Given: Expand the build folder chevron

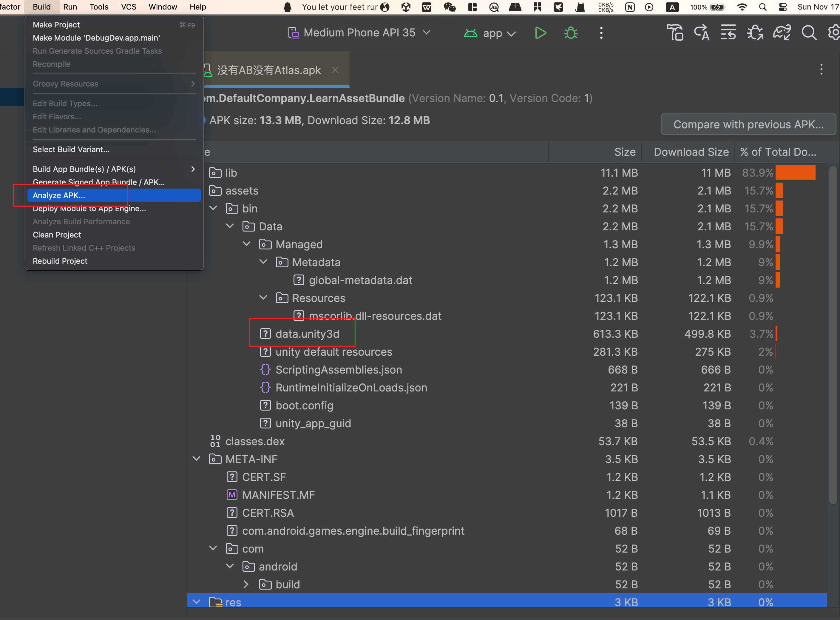Looking at the screenshot, I should [x=246, y=584].
